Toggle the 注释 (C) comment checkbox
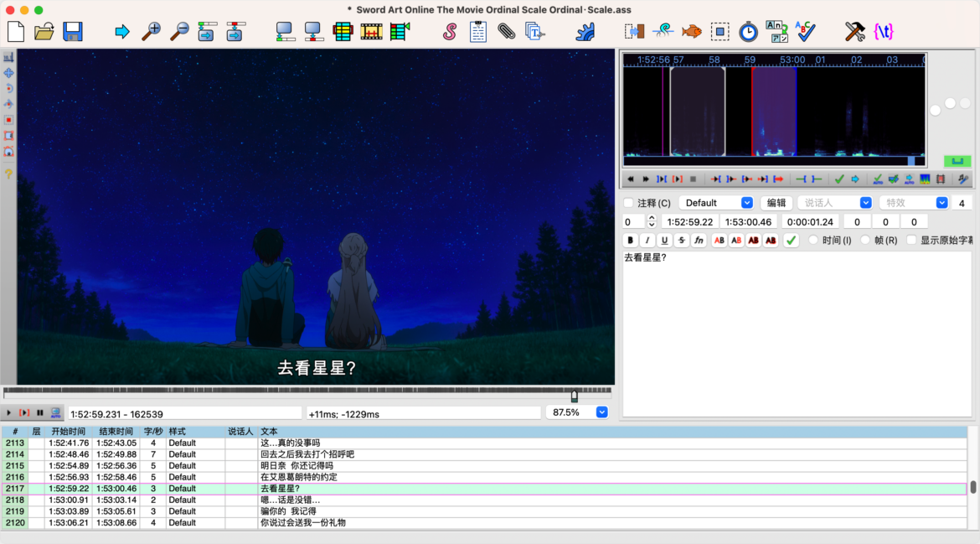The height and width of the screenshot is (544, 980). [x=629, y=203]
